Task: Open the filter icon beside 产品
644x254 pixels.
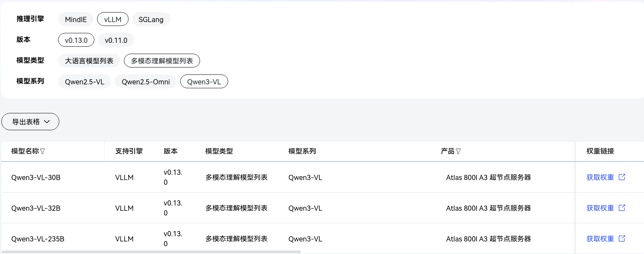Action: coord(458,151)
